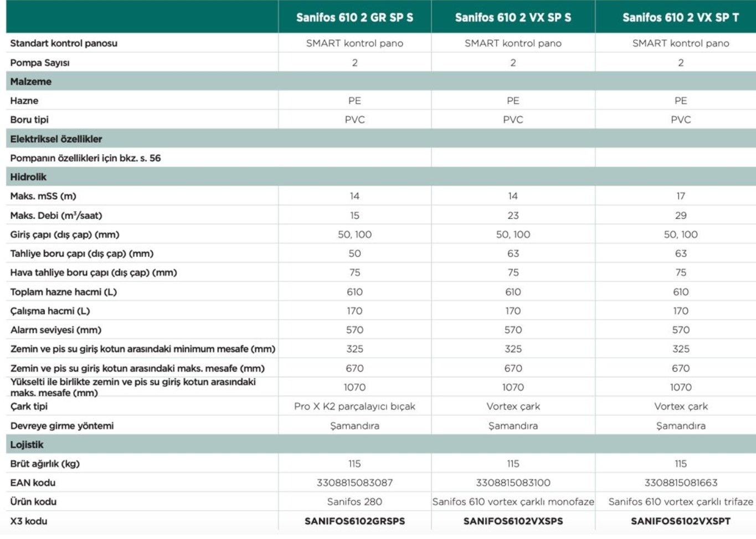Click Maks. Debi value '29'
This screenshot has width=756, height=539.
(x=681, y=215)
